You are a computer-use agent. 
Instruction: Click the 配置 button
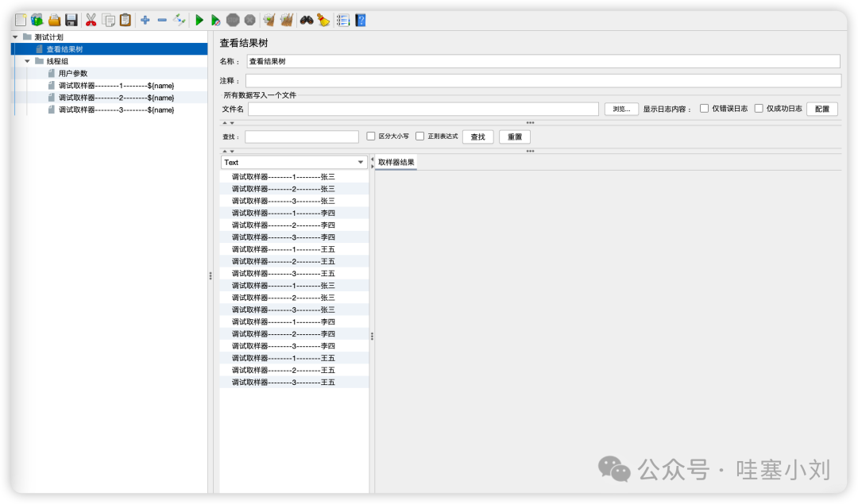(x=822, y=109)
